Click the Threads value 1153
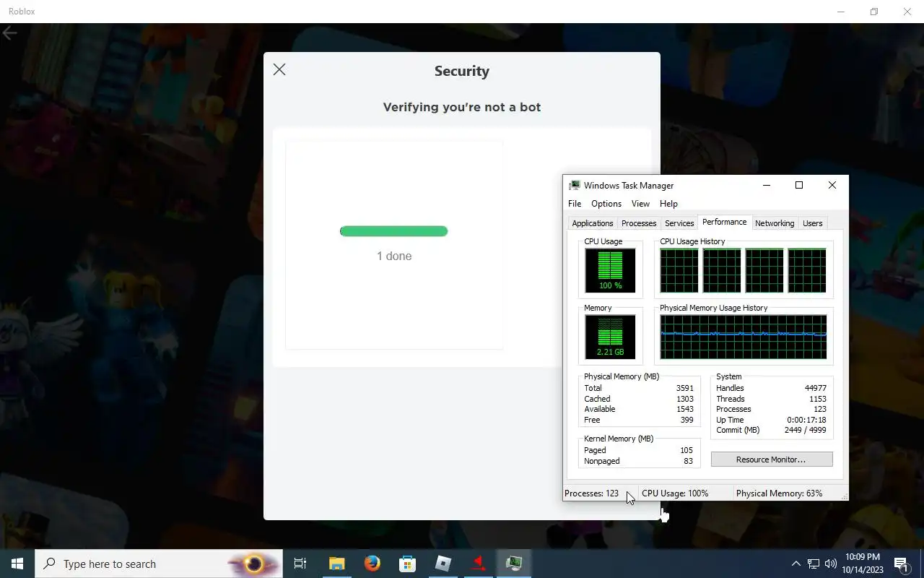924x578 pixels. point(818,399)
